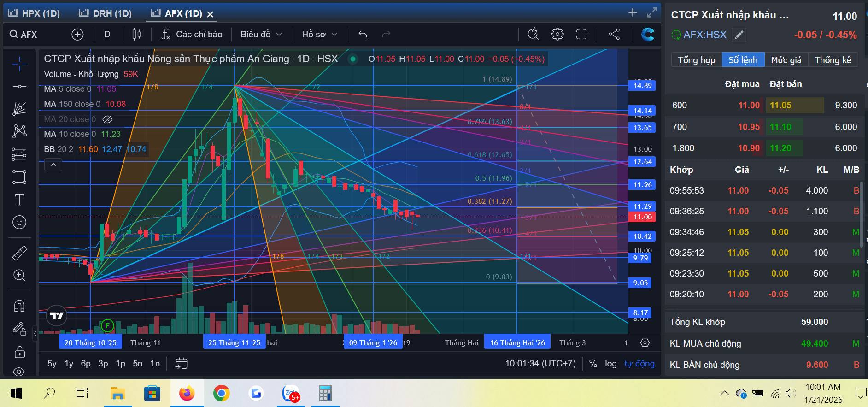The image size is (868, 407).
Task: Open the Gann and Fibonacci tools
Action: pyautogui.click(x=19, y=109)
